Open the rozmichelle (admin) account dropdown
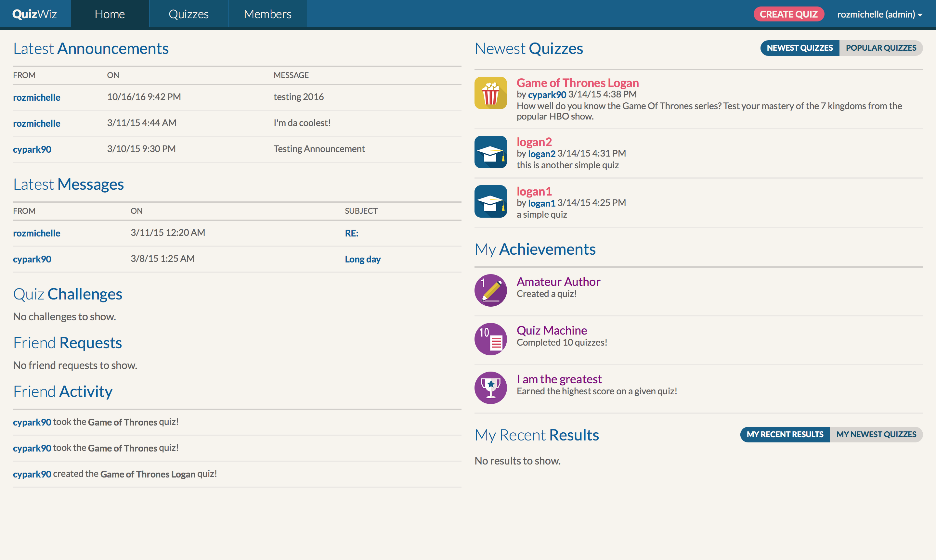This screenshot has height=560, width=936. coord(880,14)
